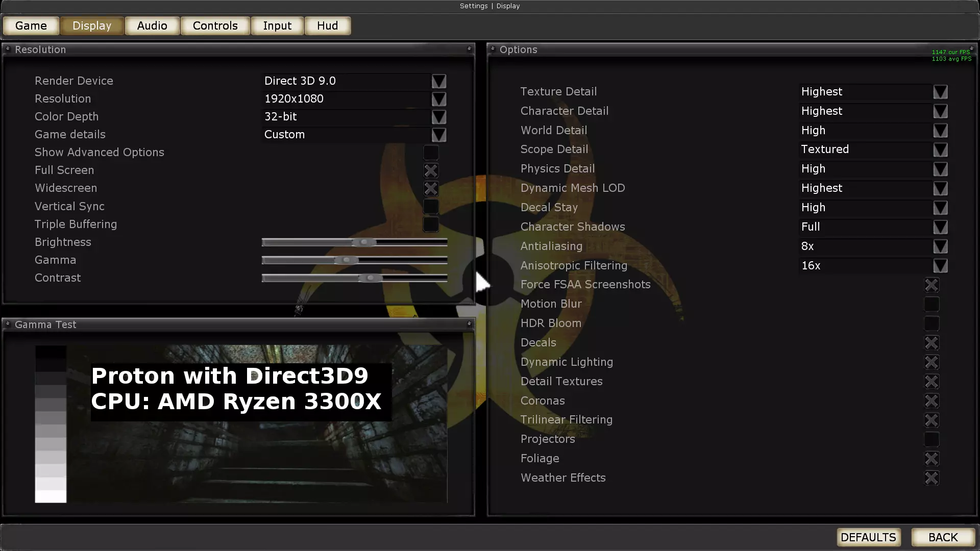Click Resolution panel's left header icon
980x551 pixels.
8,49
